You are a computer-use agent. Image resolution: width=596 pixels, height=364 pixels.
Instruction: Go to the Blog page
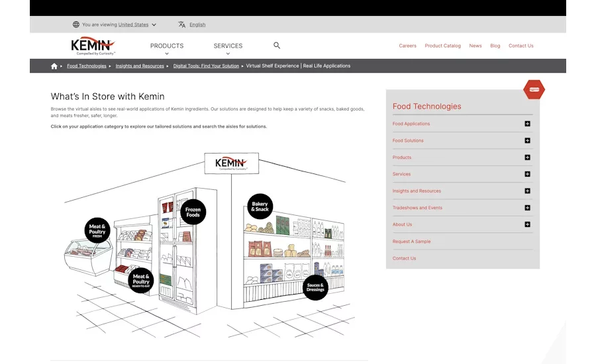495,46
